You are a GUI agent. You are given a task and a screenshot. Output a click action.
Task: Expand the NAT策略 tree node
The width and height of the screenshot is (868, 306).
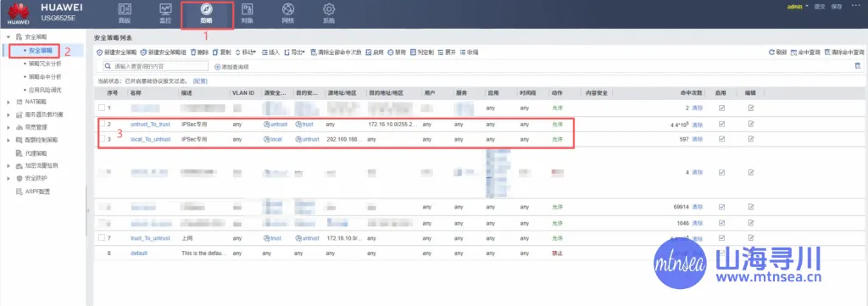(8, 102)
